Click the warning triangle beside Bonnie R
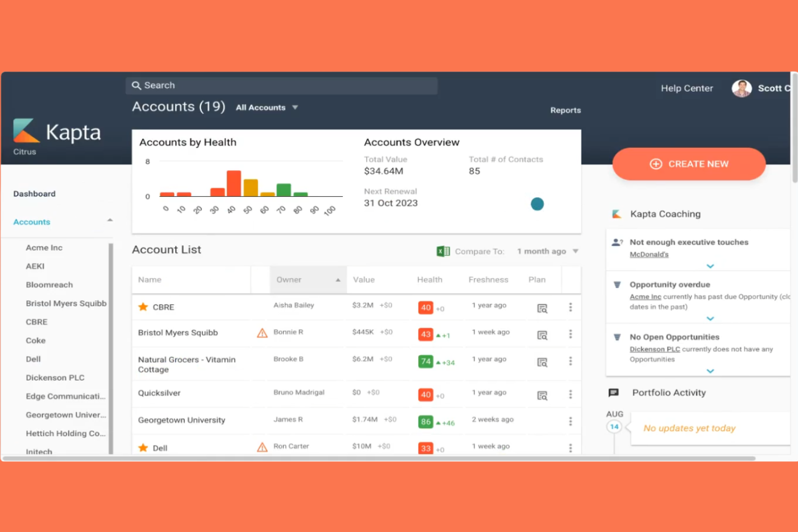Viewport: 798px width, 532px height. [x=262, y=333]
